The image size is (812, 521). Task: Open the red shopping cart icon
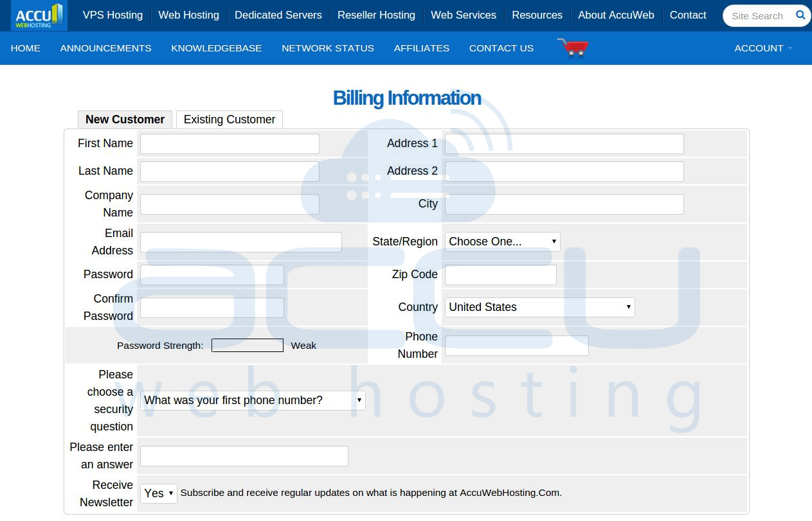tap(573, 48)
